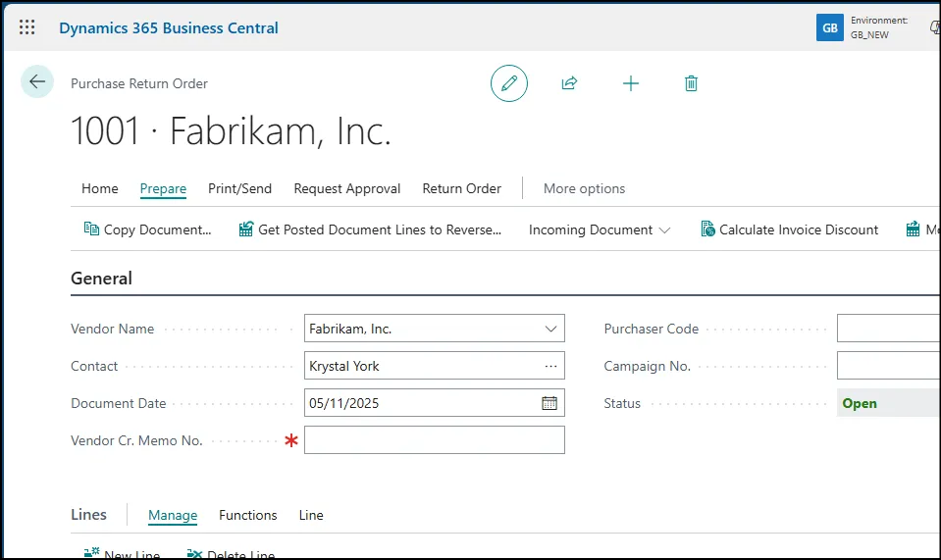Image resolution: width=941 pixels, height=560 pixels.
Task: Click the GB account avatar
Action: point(830,27)
